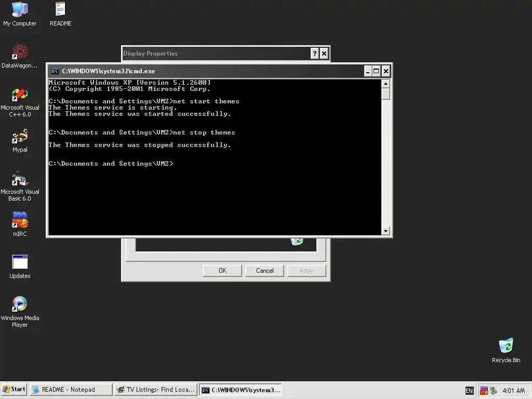
Task: Open the EN language indicator in tray
Action: coord(469,391)
